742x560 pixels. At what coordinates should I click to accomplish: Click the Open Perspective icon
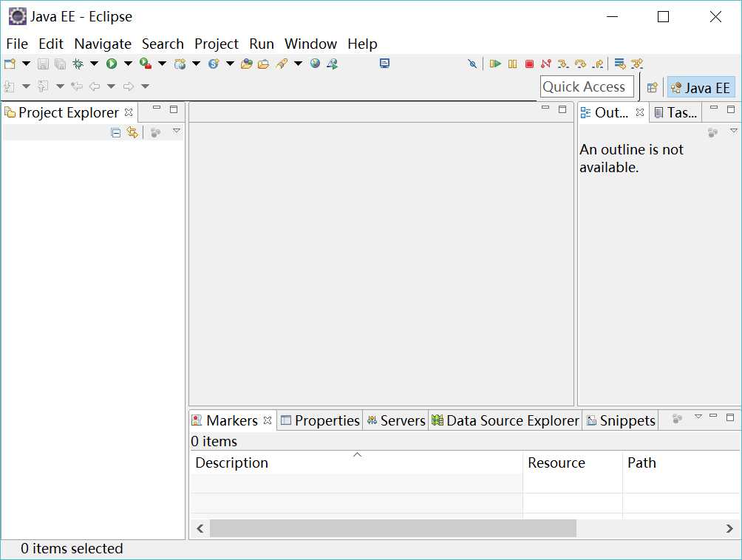[653, 87]
